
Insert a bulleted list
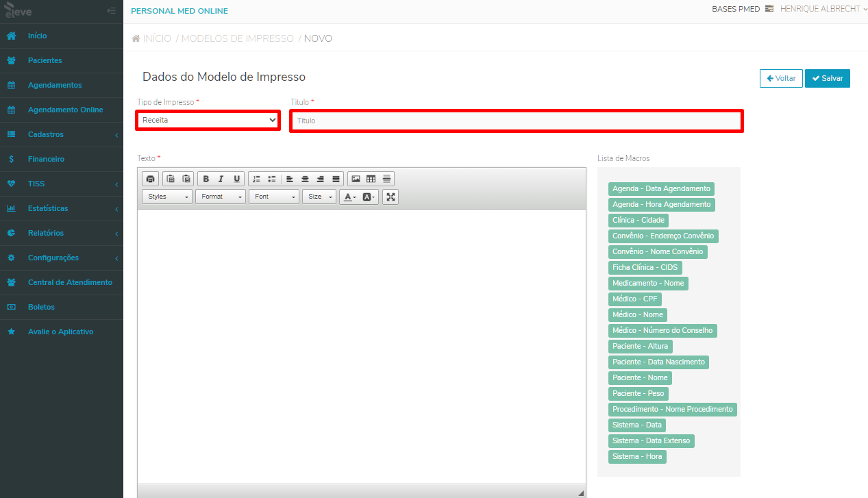point(272,179)
